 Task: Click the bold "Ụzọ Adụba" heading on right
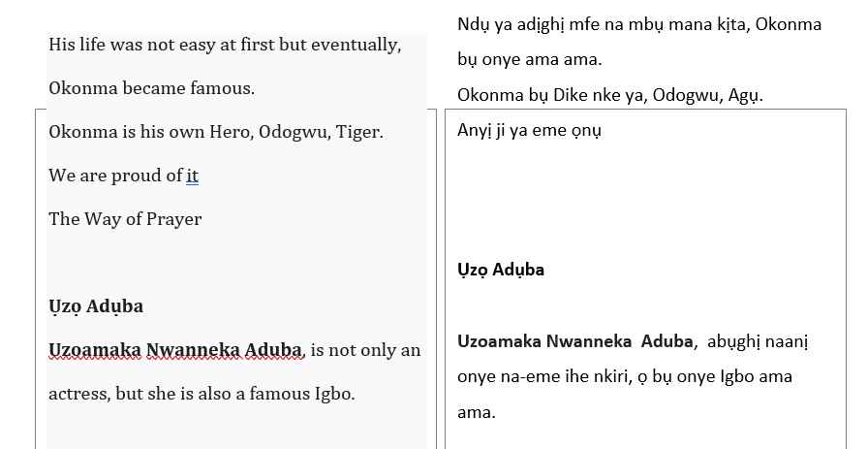[x=501, y=270]
